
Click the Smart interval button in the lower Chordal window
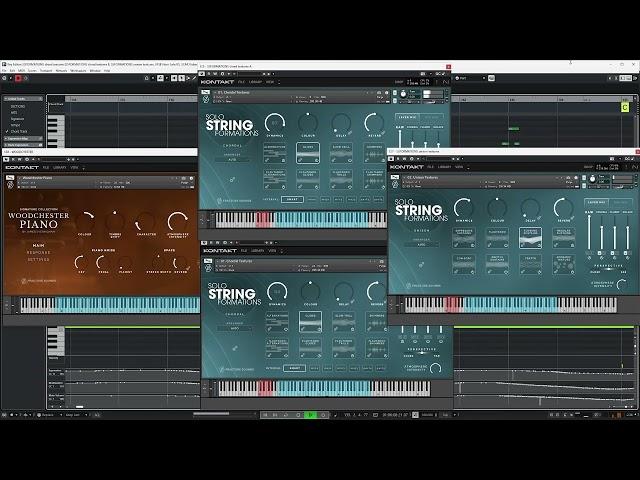coord(294,368)
